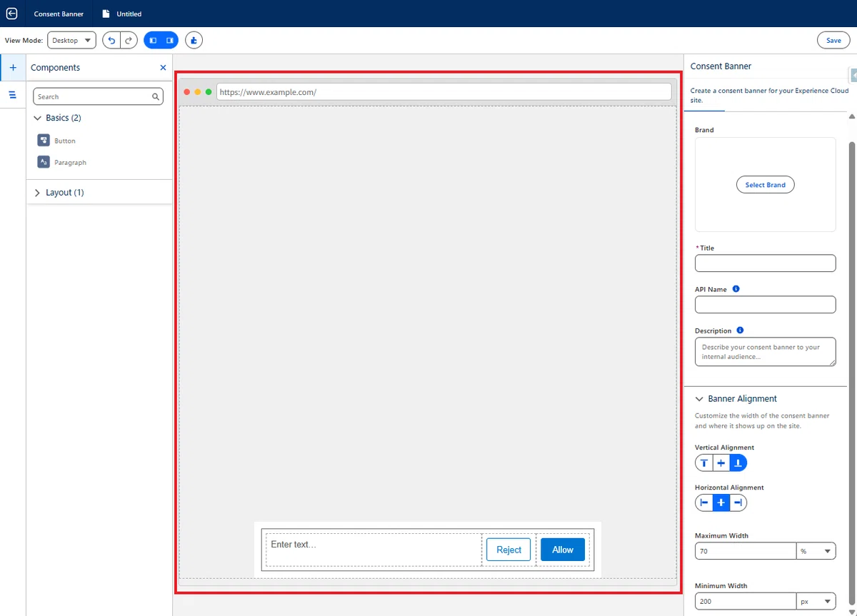Click the Minimum Width value field
Image resolution: width=857 pixels, height=616 pixels.
point(746,601)
